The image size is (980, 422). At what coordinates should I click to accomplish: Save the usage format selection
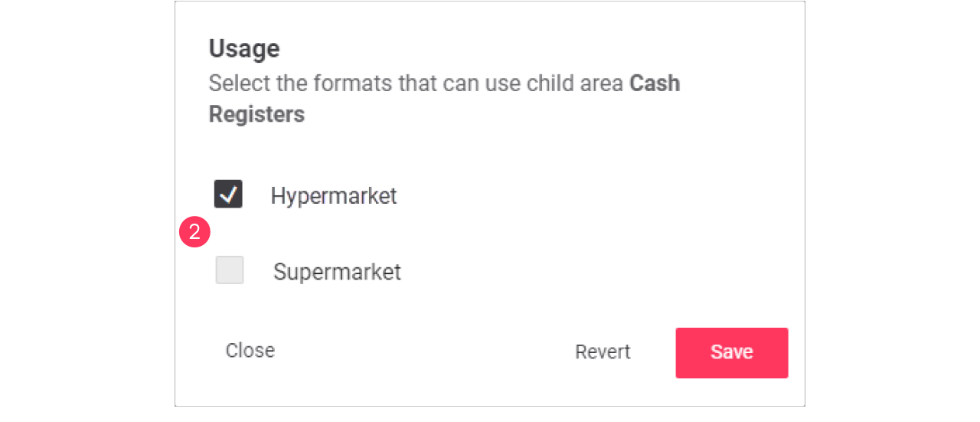pos(731,352)
